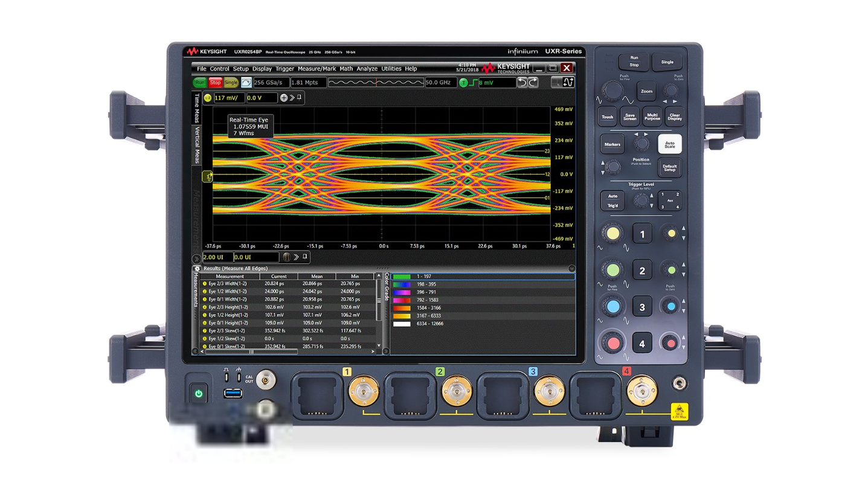Expand channel controls using the double chevron
Image resolution: width=868 pixels, height=497 pixels.
(x=292, y=97)
